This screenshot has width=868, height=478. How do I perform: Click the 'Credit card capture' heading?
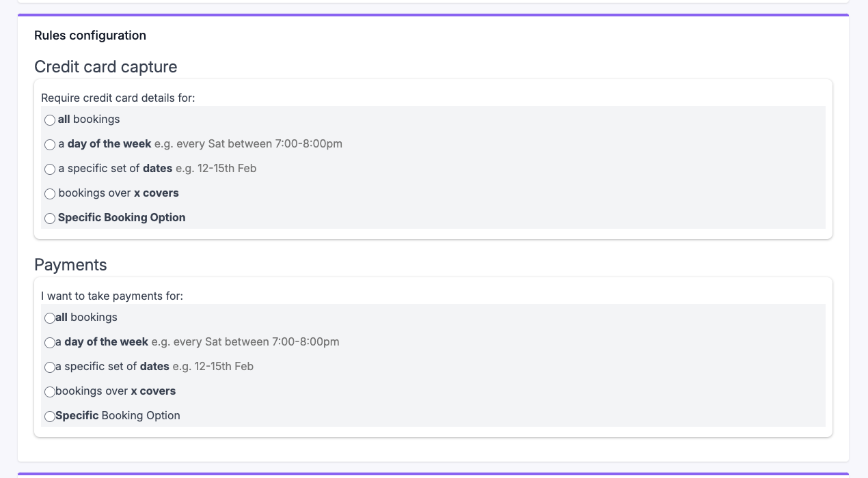click(x=105, y=67)
